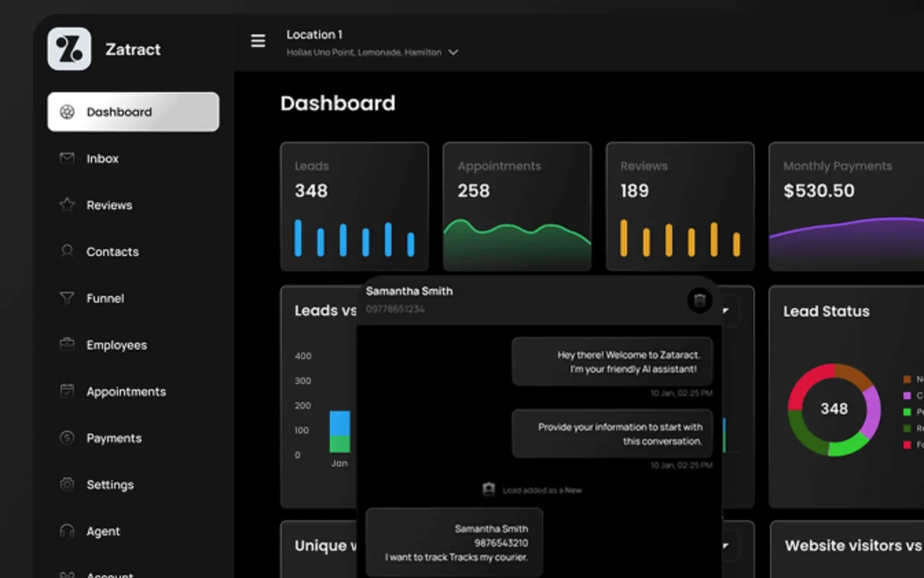Open the Monthly Payments $530.50 card
The width and height of the screenshot is (924, 578).
pos(846,206)
